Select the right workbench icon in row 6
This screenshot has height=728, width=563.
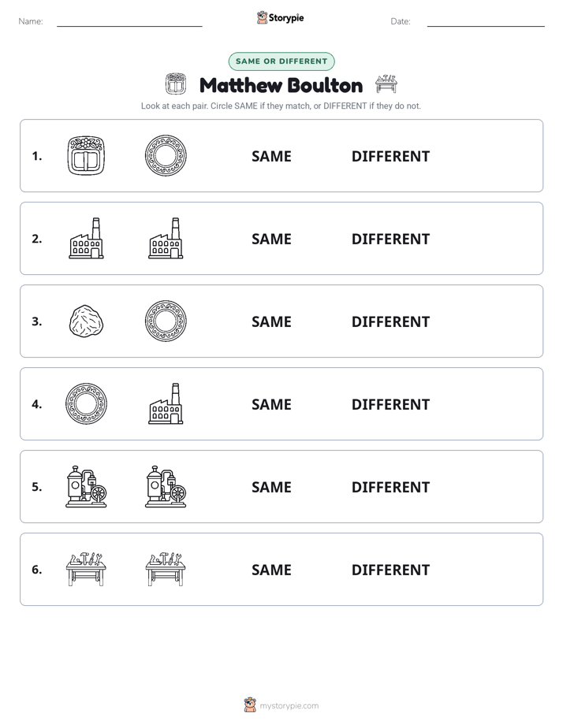pos(166,569)
